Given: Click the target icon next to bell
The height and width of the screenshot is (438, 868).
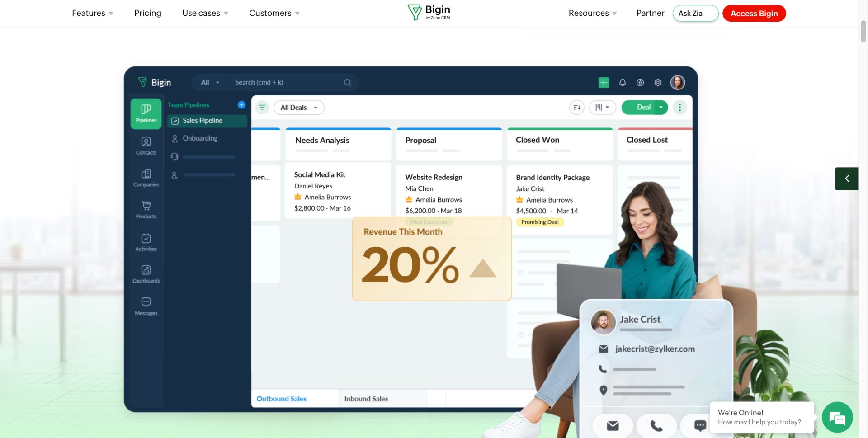Looking at the screenshot, I should (x=640, y=82).
